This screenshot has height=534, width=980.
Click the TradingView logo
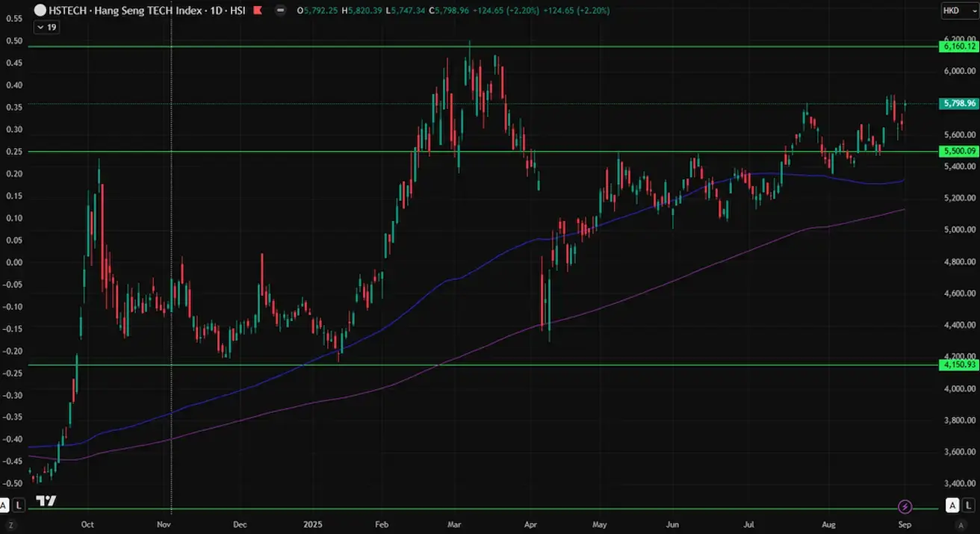[x=46, y=500]
